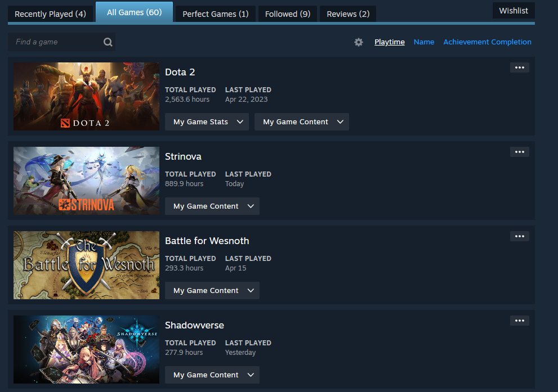Open the Battle for Wesnoth artwork
The height and width of the screenshot is (392, 558).
click(x=87, y=265)
